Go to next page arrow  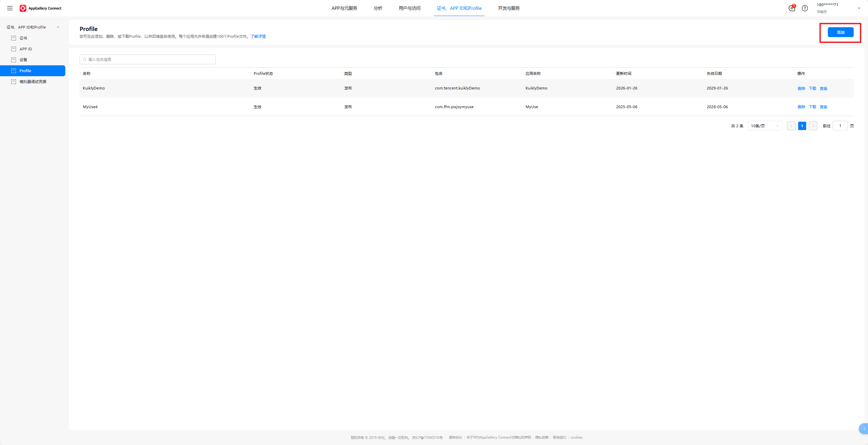(813, 126)
